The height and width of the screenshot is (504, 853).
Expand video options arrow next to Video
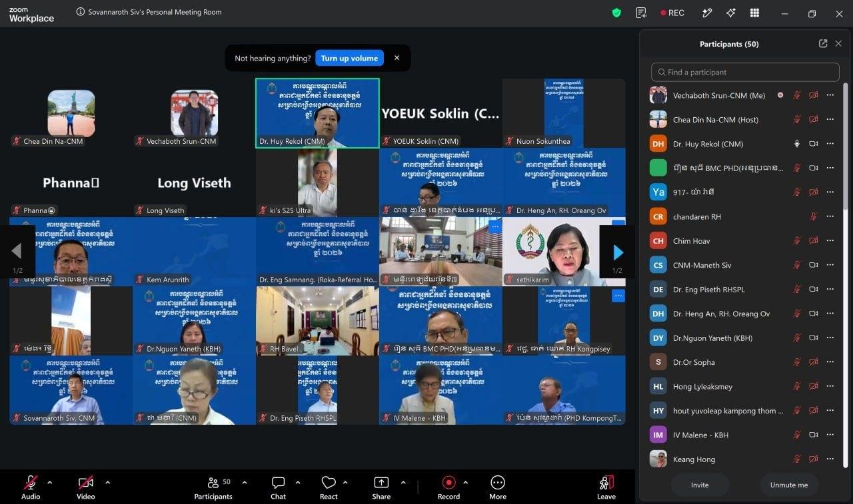[x=108, y=483]
